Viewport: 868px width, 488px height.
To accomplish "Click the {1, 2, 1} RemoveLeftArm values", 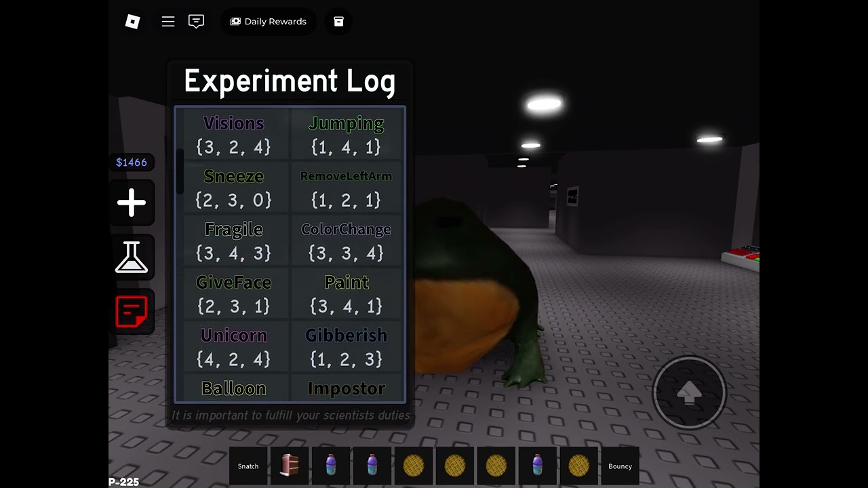I will (x=346, y=200).
